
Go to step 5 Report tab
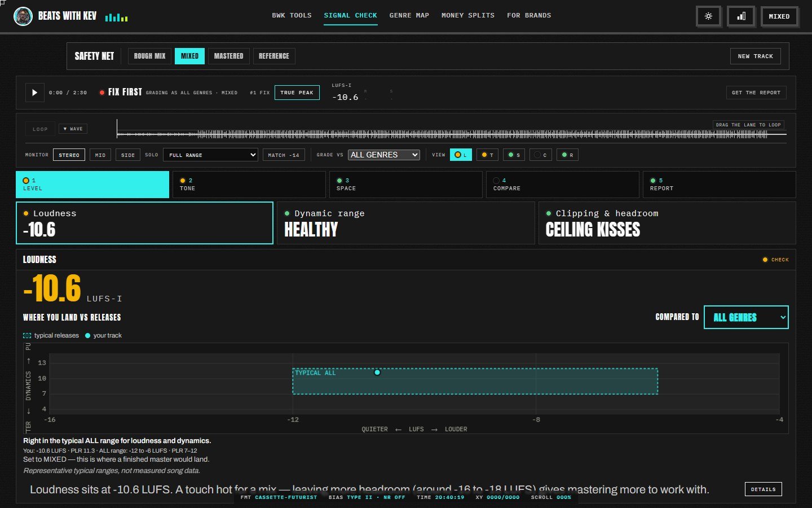pos(719,185)
